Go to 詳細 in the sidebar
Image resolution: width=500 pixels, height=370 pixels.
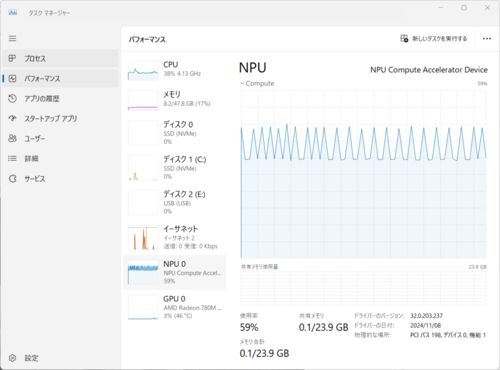[61, 158]
